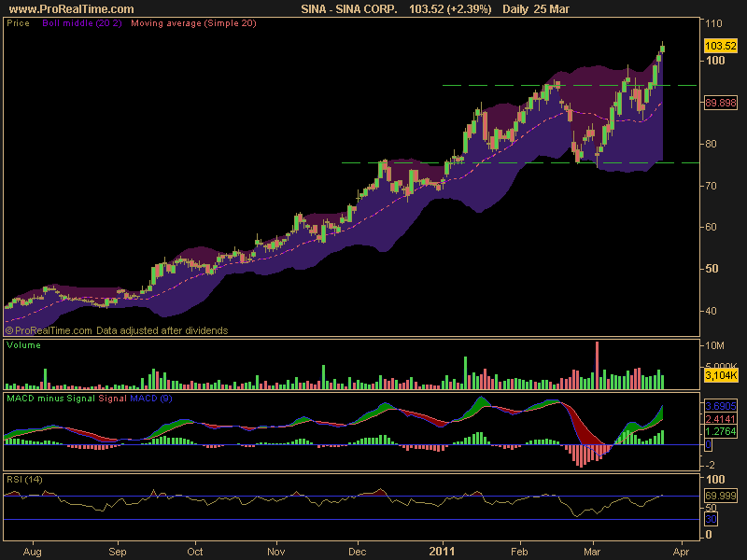This screenshot has height=560, width=747.
Task: Click the 70 price axis label
Action: pos(711,186)
